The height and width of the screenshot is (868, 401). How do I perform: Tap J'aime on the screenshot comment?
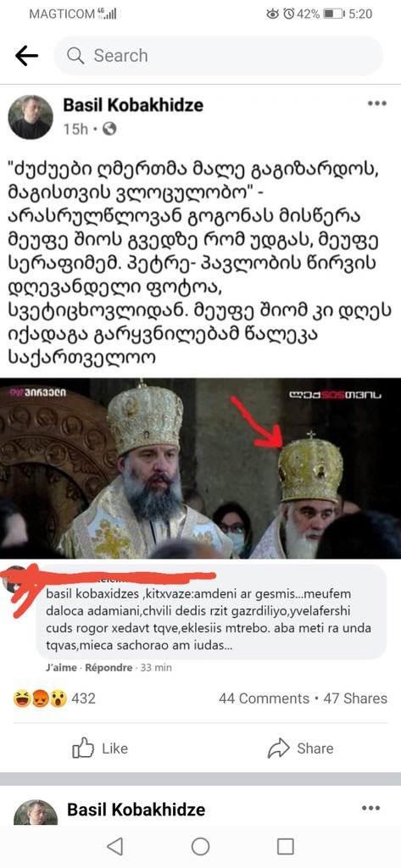(x=62, y=668)
